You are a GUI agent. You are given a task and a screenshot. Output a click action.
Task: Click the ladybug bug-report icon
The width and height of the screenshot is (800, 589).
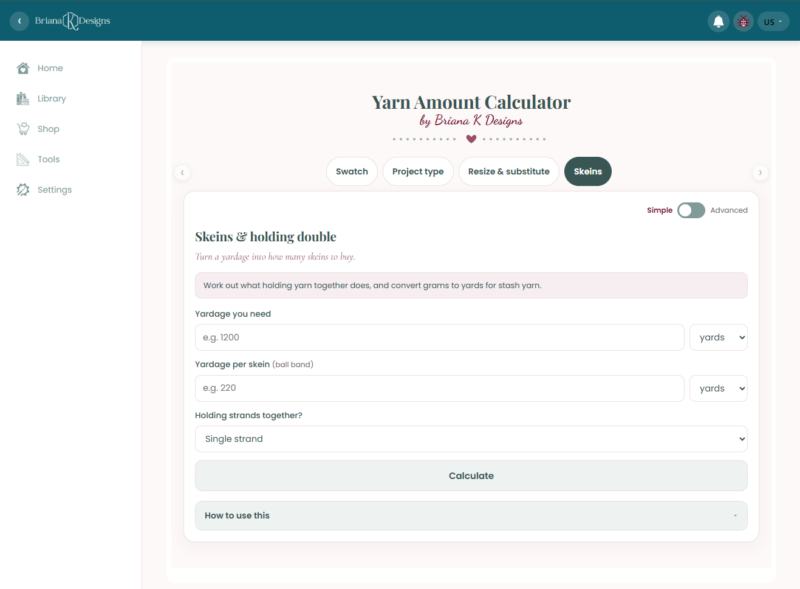tap(743, 21)
